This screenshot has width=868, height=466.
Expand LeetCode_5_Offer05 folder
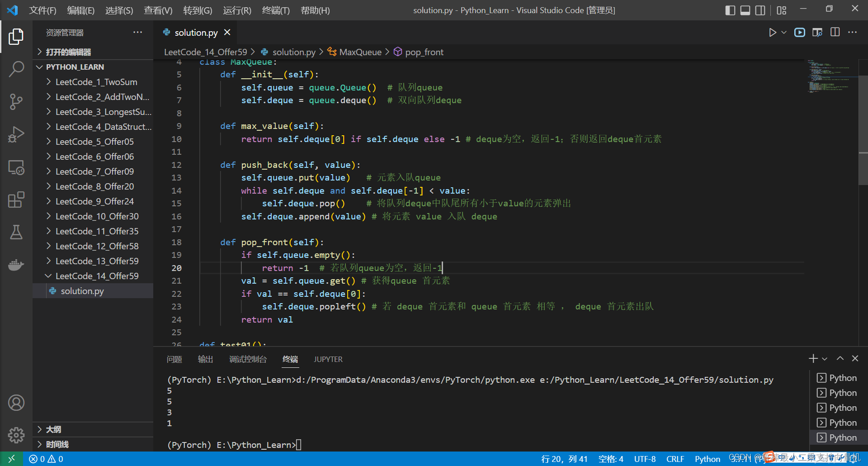point(93,142)
